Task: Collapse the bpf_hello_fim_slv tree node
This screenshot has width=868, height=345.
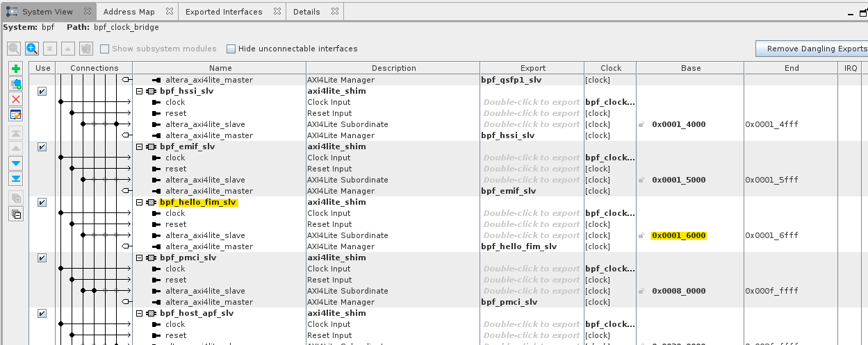Action: click(140, 203)
